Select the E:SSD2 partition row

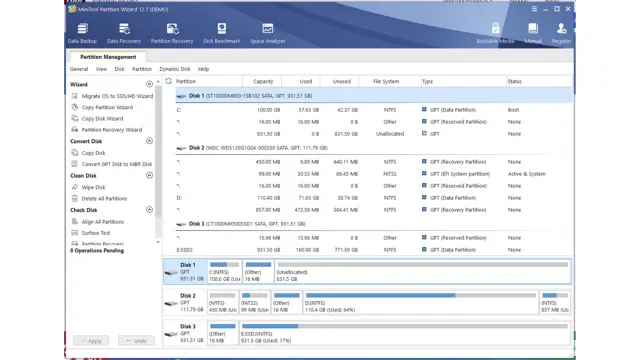tap(373, 250)
